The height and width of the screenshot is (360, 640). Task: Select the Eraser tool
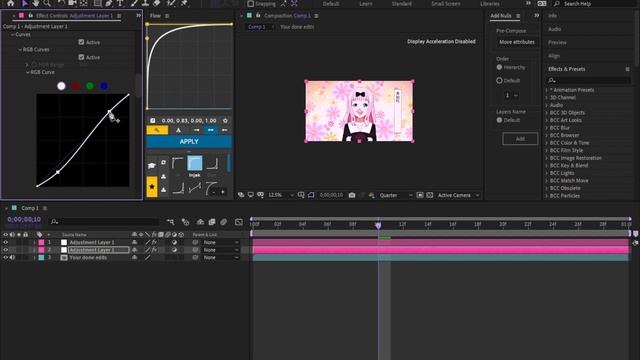157,3
